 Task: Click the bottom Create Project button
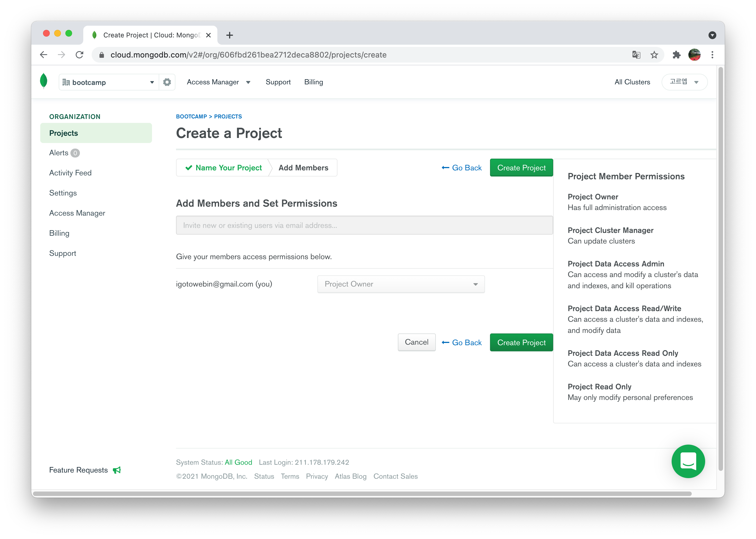[x=521, y=342]
